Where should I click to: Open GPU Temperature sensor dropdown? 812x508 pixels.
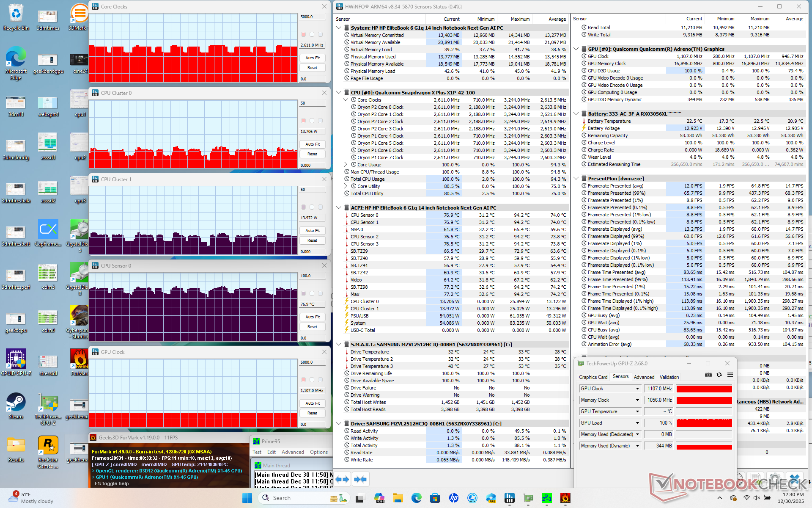coord(637,411)
